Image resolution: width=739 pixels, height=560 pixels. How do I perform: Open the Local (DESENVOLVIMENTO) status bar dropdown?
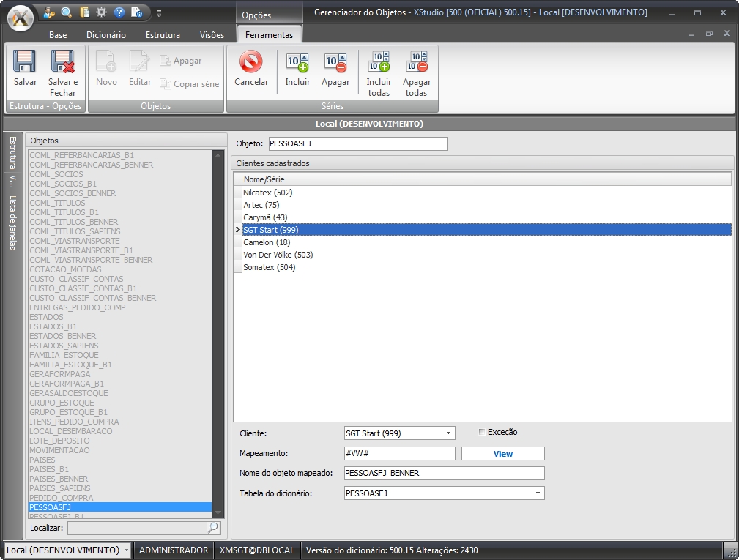pos(127,550)
